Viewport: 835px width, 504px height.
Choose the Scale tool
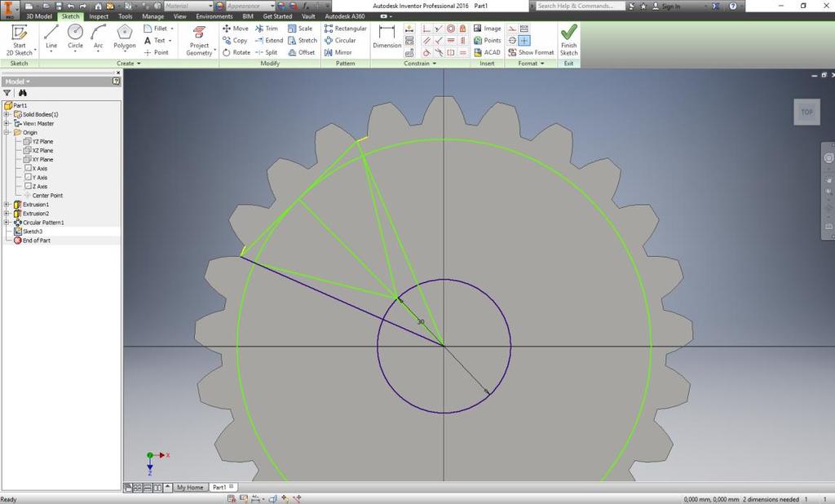(300, 29)
